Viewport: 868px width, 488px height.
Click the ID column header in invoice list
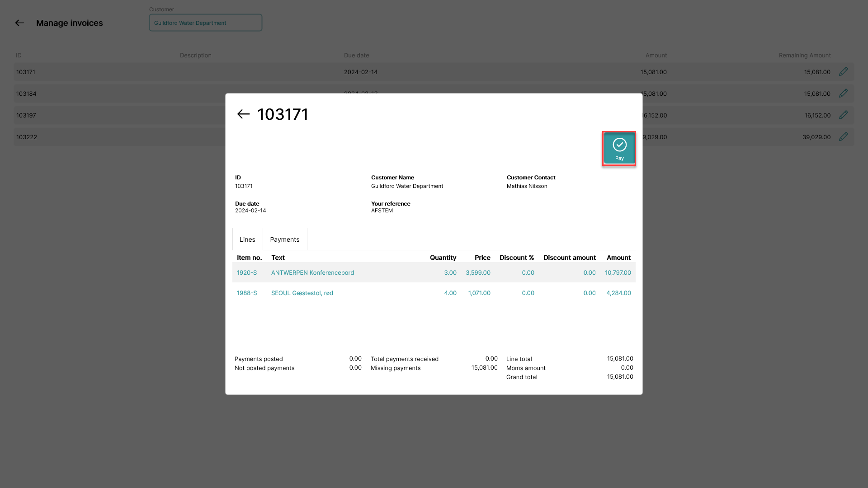19,55
